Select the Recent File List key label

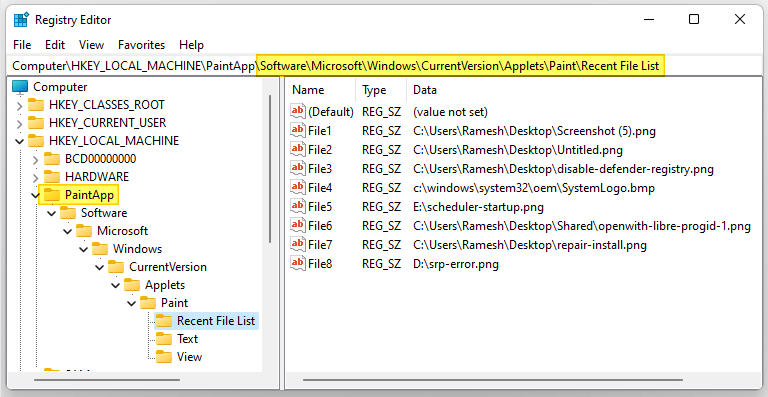(x=216, y=321)
